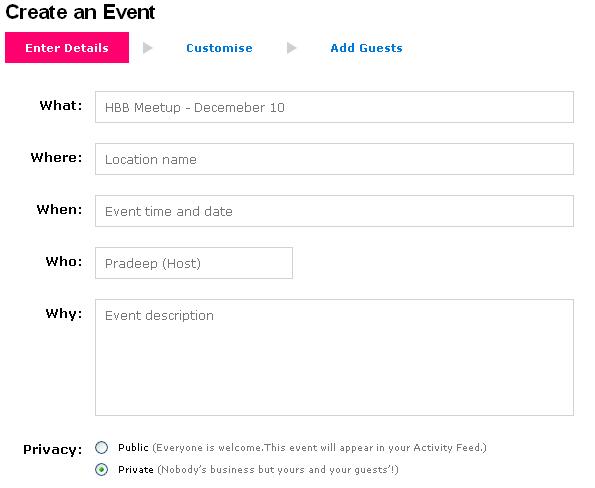This screenshot has width=595, height=488.
Task: Click the Privacy: section label
Action: pyautogui.click(x=53, y=449)
